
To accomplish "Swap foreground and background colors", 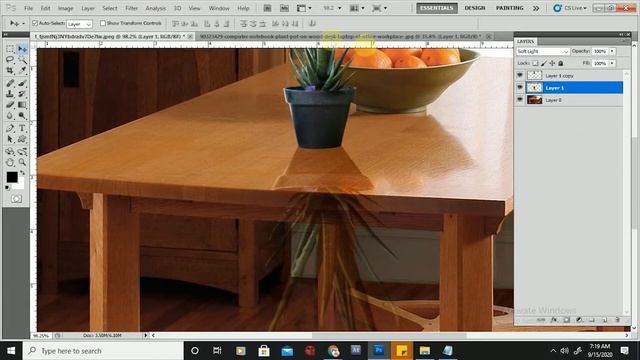I will [22, 173].
